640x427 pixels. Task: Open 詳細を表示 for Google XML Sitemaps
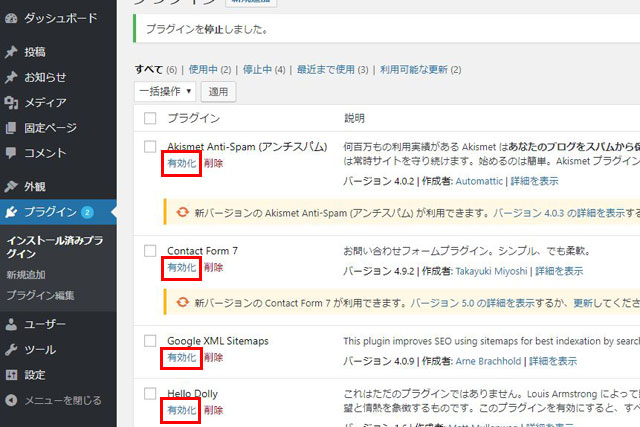[x=553, y=361]
